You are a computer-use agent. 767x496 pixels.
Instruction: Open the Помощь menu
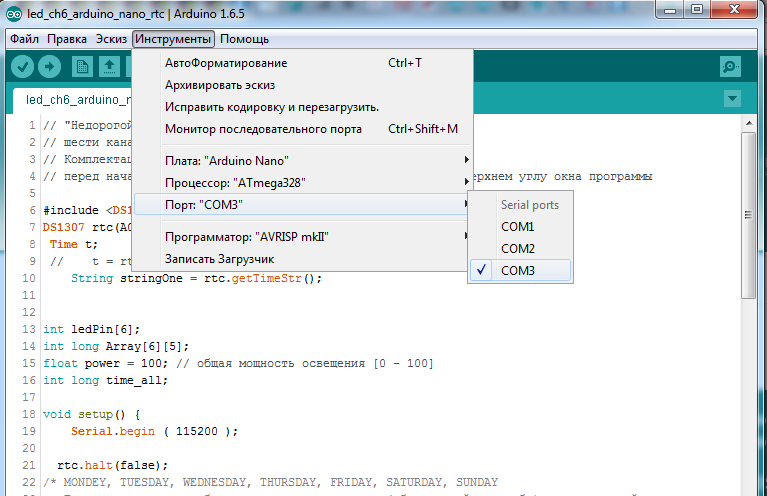point(244,39)
